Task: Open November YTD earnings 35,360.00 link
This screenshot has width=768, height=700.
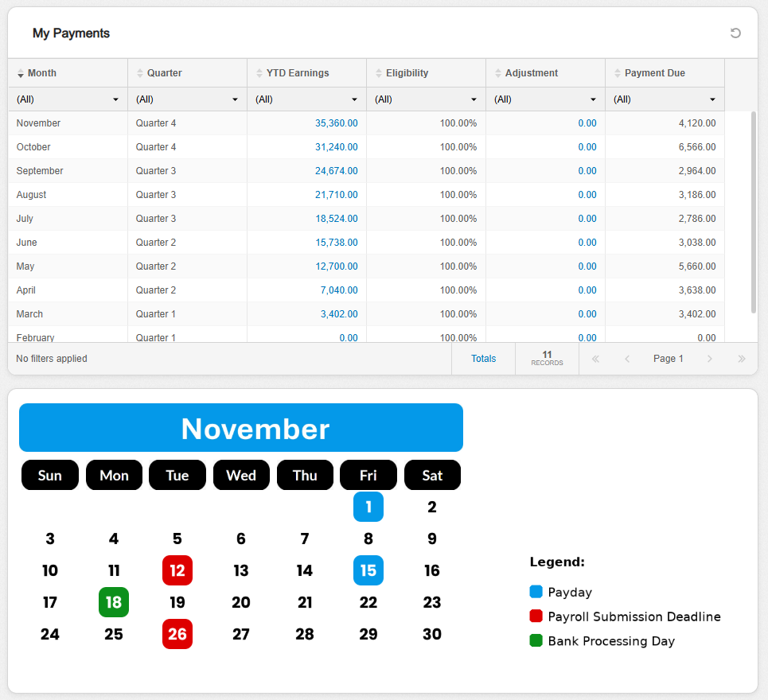Action: point(336,123)
